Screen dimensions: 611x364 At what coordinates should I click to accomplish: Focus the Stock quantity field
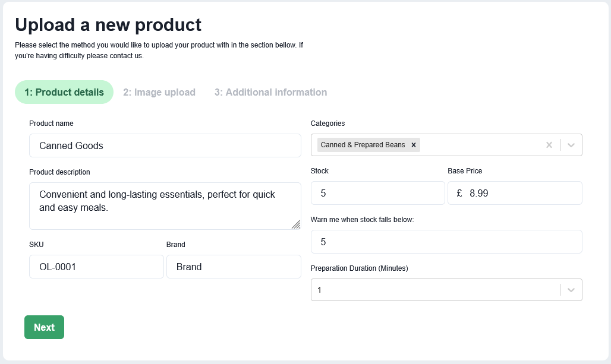point(377,193)
